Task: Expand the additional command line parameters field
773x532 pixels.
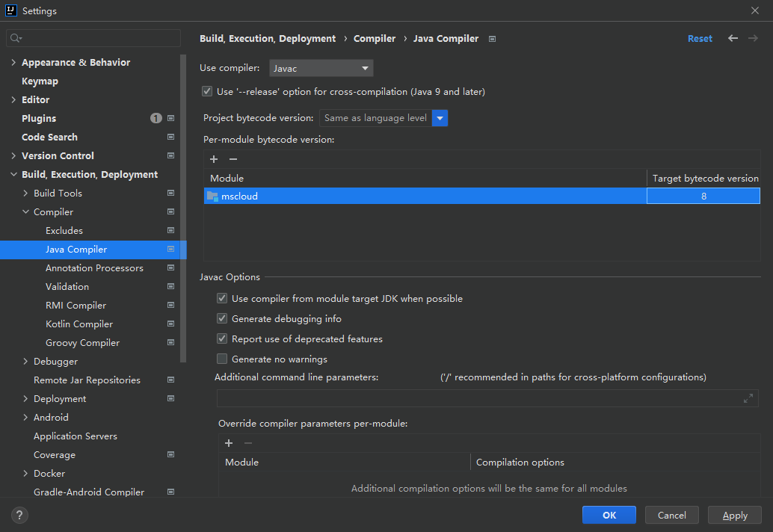Action: pos(748,398)
